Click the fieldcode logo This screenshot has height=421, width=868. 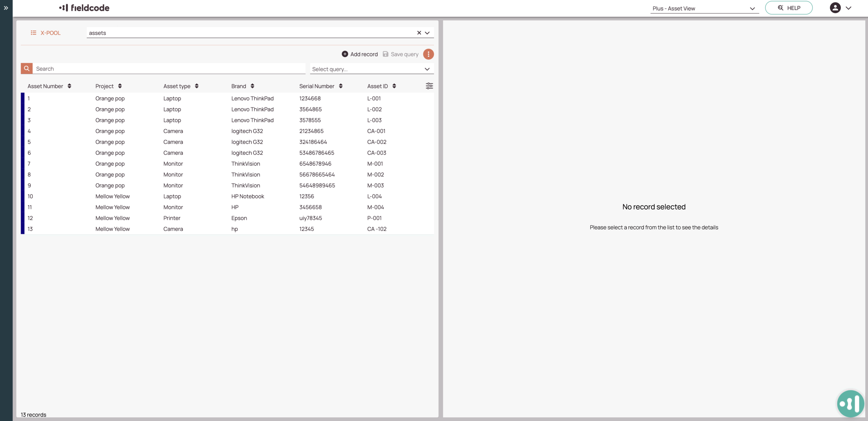point(84,8)
